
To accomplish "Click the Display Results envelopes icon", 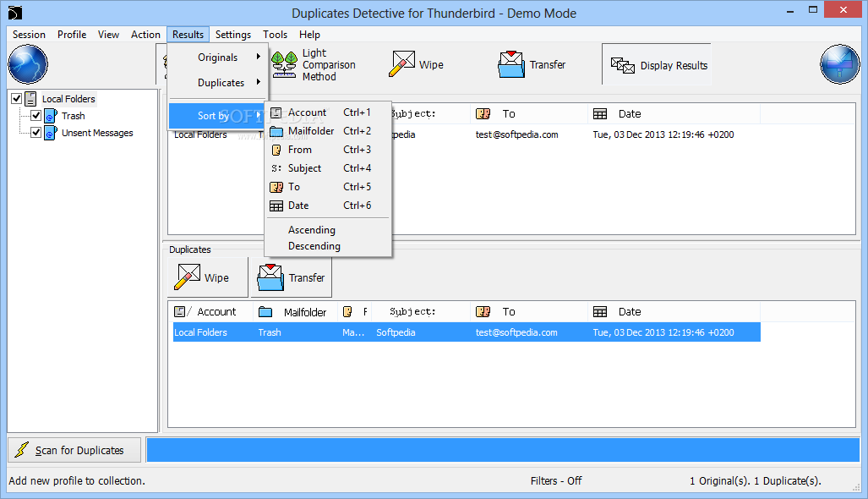I will click(623, 65).
